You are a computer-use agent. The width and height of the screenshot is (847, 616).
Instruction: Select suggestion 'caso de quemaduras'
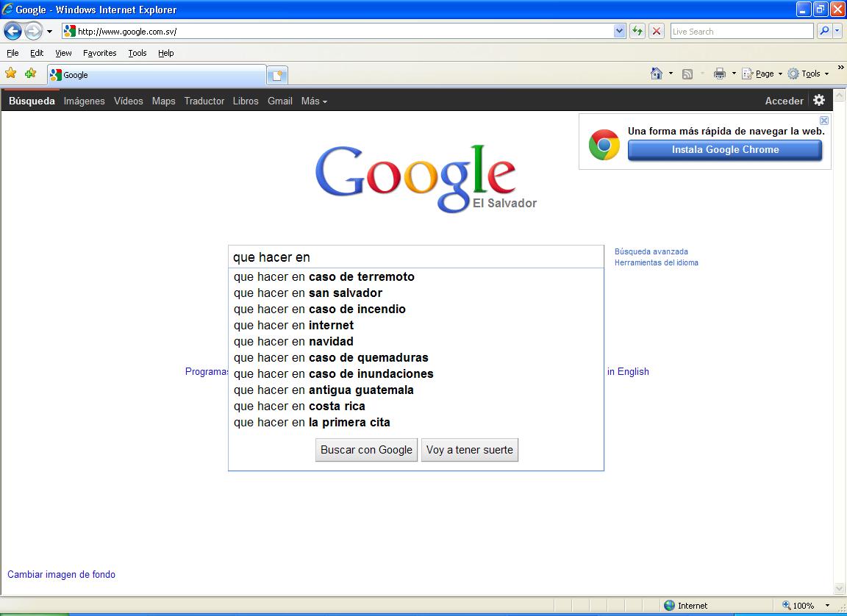[x=416, y=358]
